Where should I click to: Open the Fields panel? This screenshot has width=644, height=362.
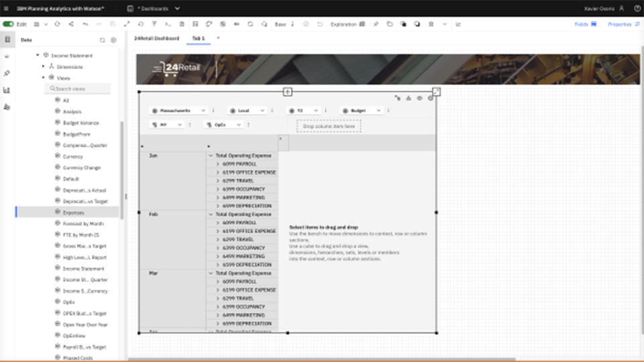point(585,24)
